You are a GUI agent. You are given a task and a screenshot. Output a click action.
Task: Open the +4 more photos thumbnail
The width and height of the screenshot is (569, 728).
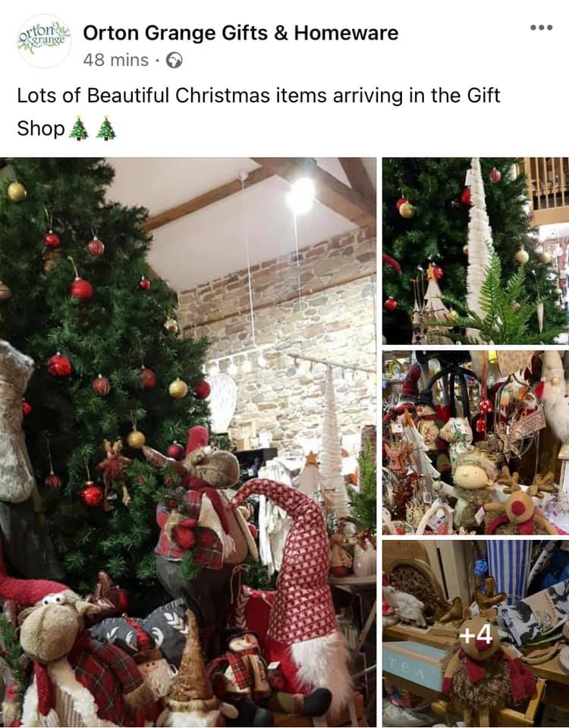coord(476,634)
